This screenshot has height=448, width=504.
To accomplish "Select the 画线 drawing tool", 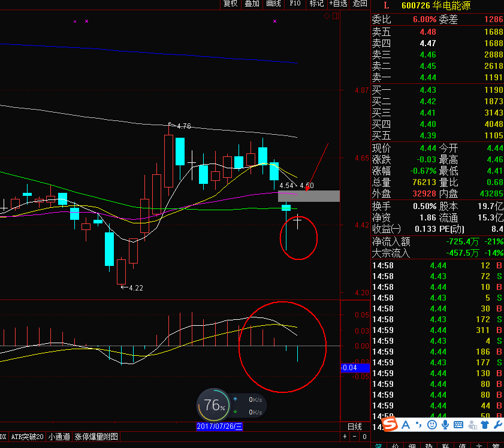I will [273, 4].
